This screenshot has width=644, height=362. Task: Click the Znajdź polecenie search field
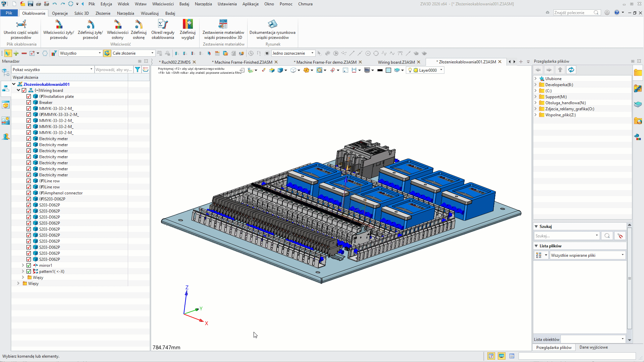(x=577, y=12)
